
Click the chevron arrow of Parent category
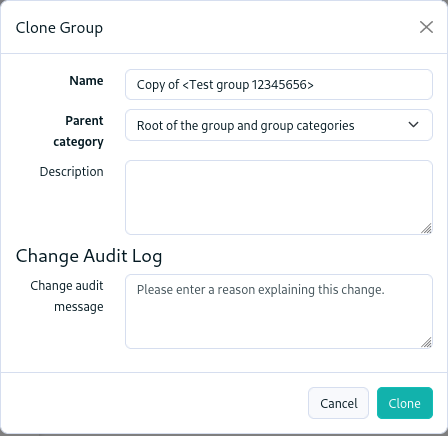click(x=413, y=125)
